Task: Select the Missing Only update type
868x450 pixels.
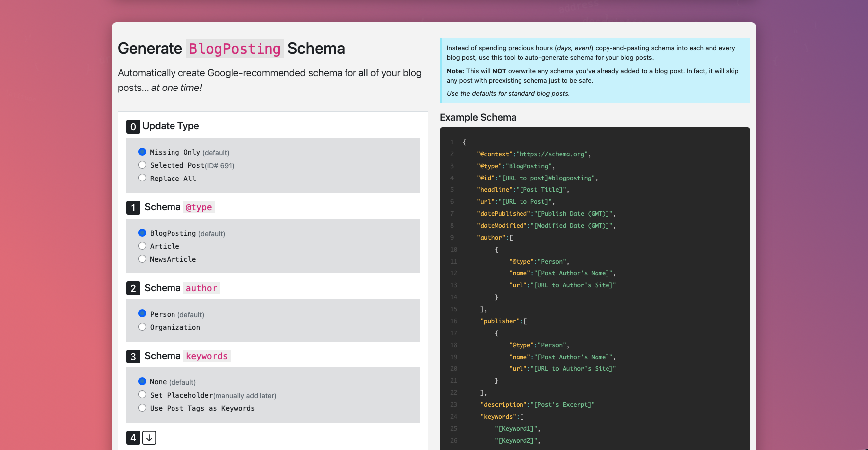Action: pos(142,152)
